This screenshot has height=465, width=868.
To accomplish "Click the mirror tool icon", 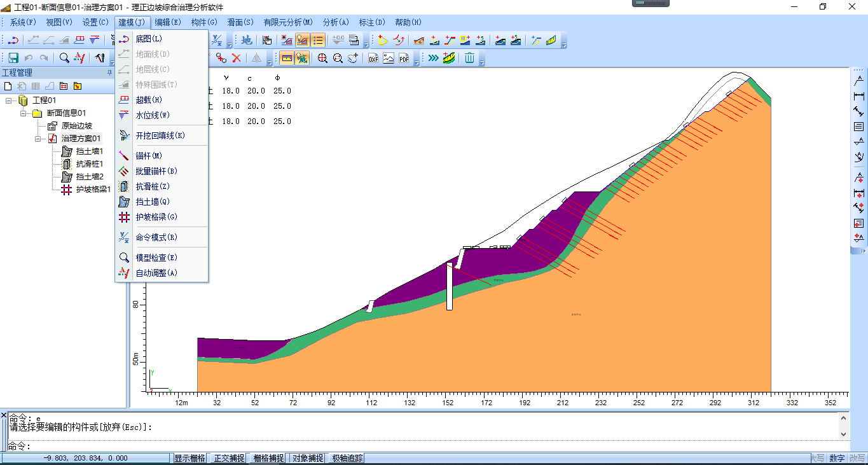I will 256,58.
